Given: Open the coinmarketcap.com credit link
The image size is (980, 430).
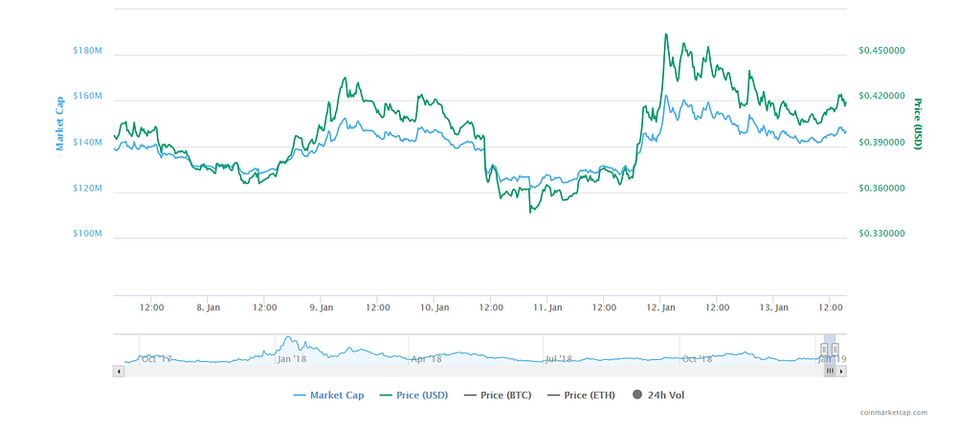Looking at the screenshot, I should [893, 413].
